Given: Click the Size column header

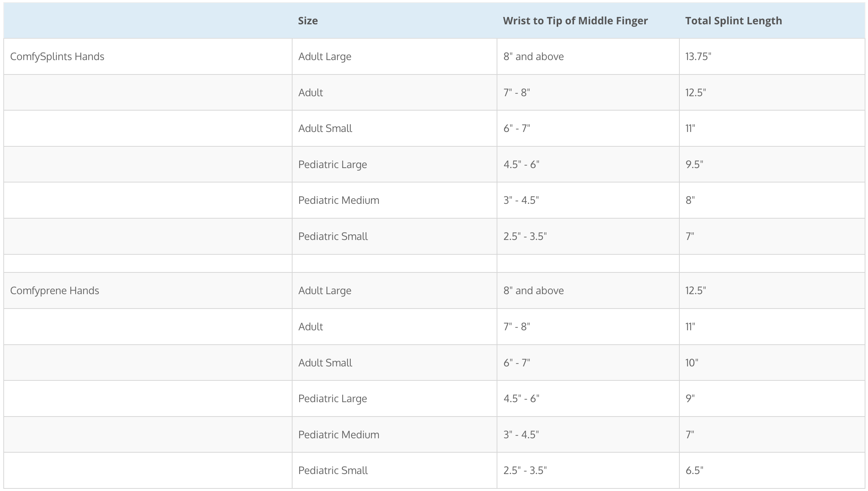Looking at the screenshot, I should tap(394, 21).
